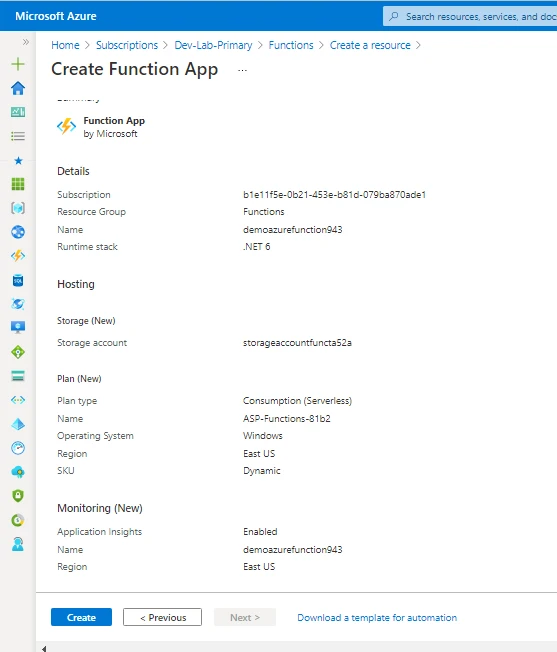Click Operating System value Windows
This screenshot has height=652, width=557.
263,436
